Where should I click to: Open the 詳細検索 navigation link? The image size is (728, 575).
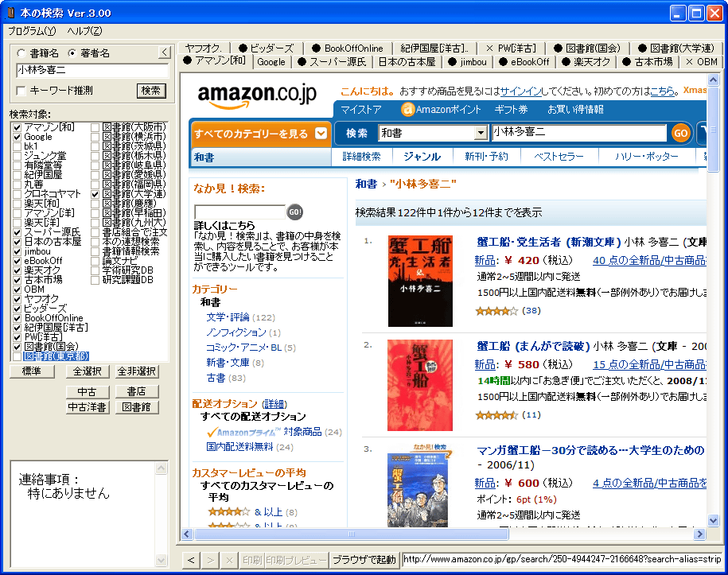[x=362, y=157]
